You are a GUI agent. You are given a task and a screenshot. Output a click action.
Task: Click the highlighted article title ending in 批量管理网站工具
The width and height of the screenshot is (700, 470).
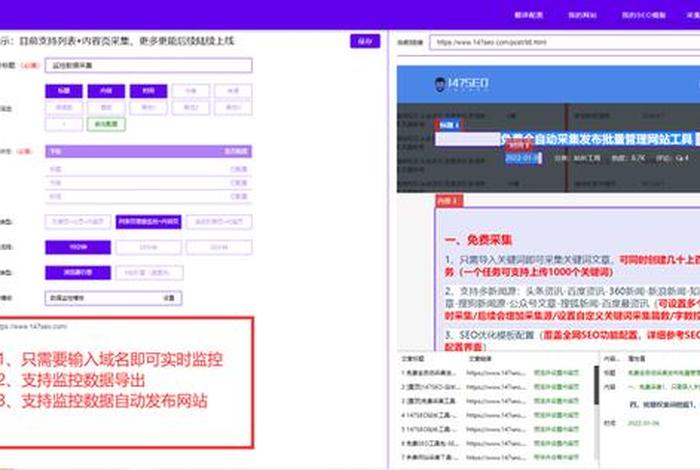tap(598, 139)
